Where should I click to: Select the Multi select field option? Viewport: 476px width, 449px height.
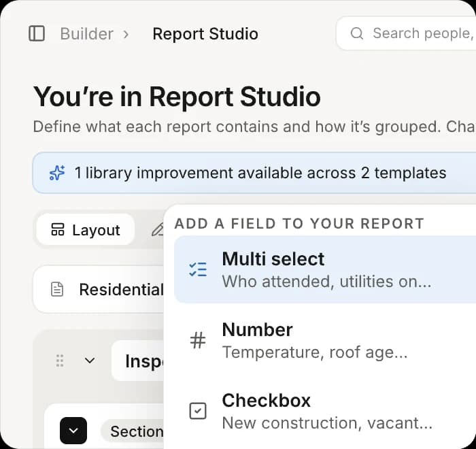pyautogui.click(x=325, y=269)
